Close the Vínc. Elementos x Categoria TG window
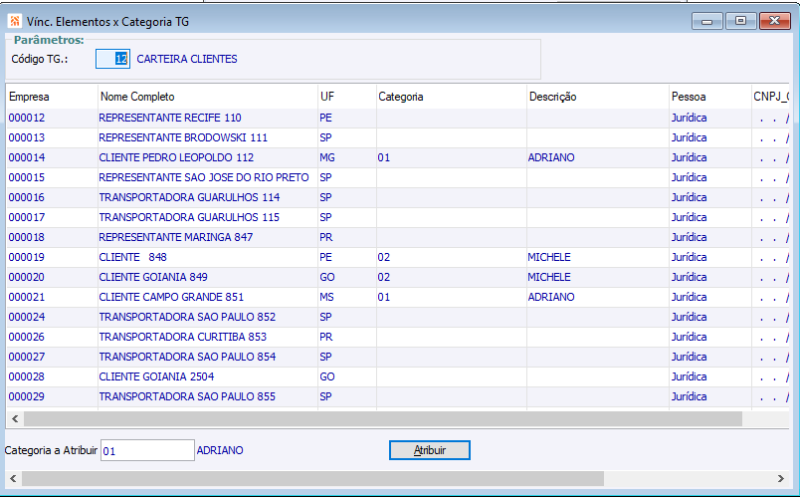The width and height of the screenshot is (800, 498). (x=774, y=21)
